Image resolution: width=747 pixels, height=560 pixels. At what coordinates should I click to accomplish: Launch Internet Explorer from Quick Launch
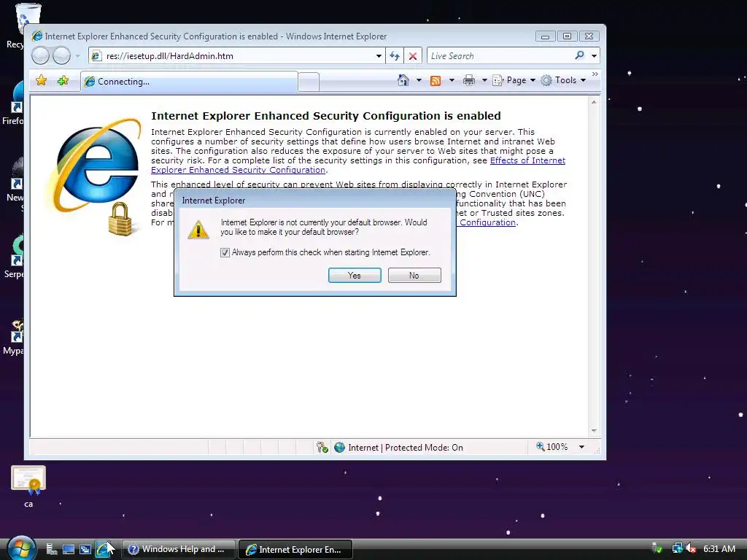click(102, 549)
